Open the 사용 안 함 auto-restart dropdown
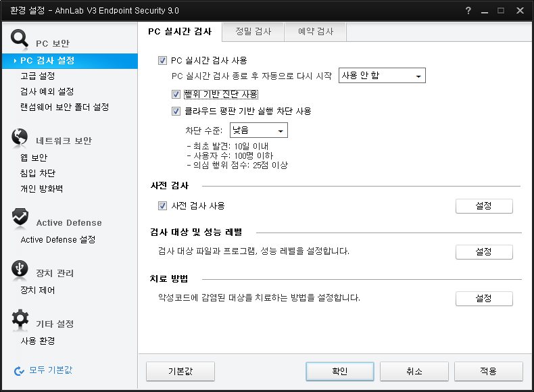Screen dimensions: 534x392 [x=382, y=76]
